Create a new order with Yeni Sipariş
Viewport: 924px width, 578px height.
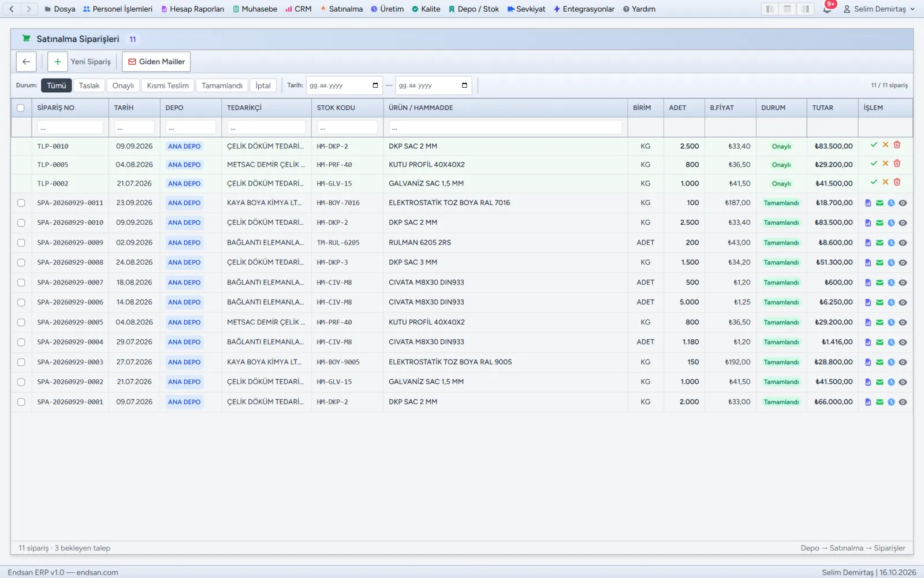(81, 62)
